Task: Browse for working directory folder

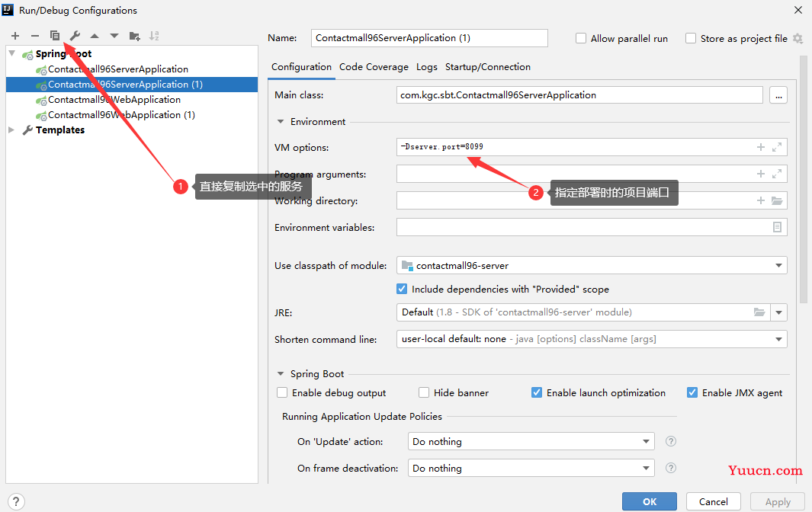Action: [777, 200]
